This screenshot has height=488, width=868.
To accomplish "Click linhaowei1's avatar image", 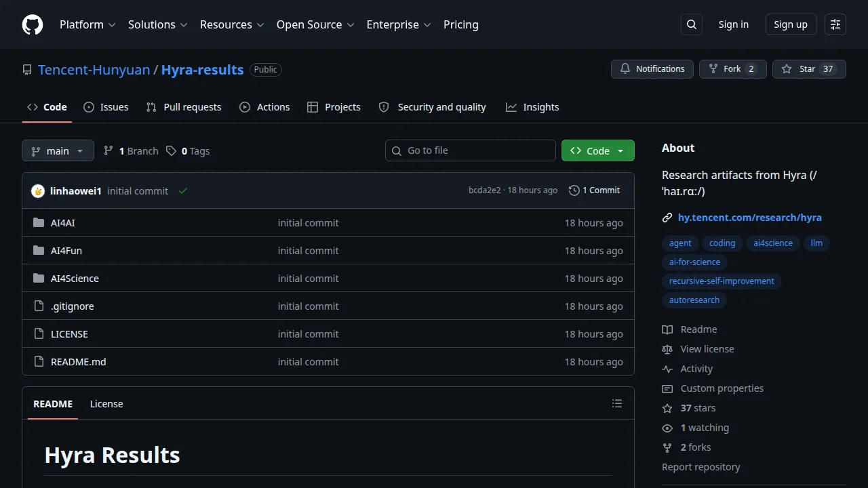I will tap(38, 191).
